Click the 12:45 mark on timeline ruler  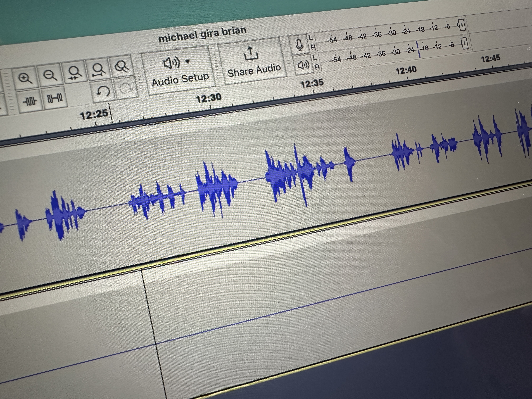pyautogui.click(x=491, y=58)
